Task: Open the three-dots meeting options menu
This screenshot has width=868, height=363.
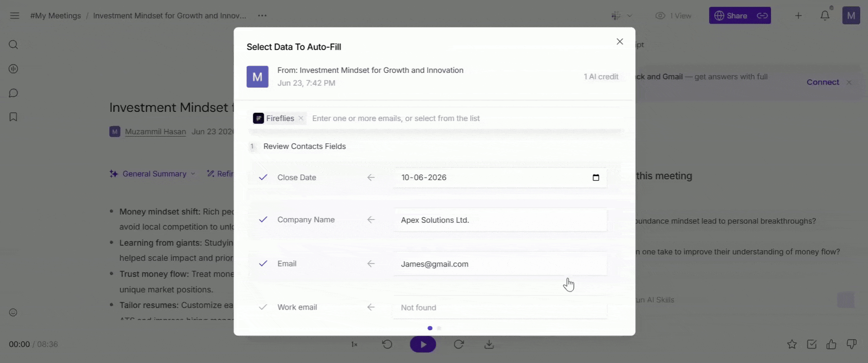Action: 262,16
